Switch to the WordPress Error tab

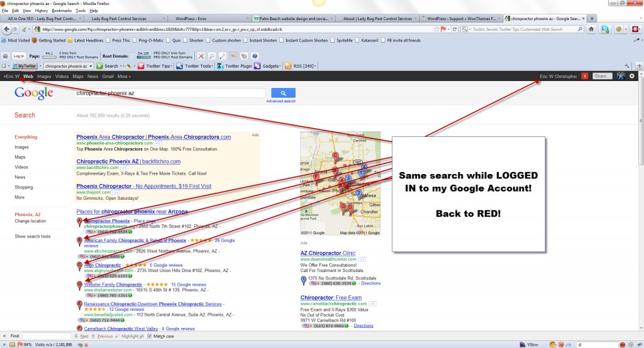209,18
